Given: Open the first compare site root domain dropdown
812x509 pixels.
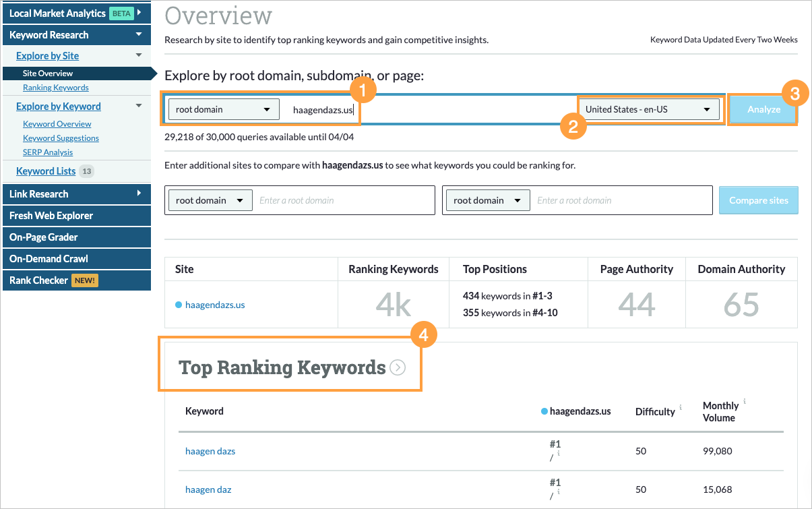Looking at the screenshot, I should pos(210,200).
